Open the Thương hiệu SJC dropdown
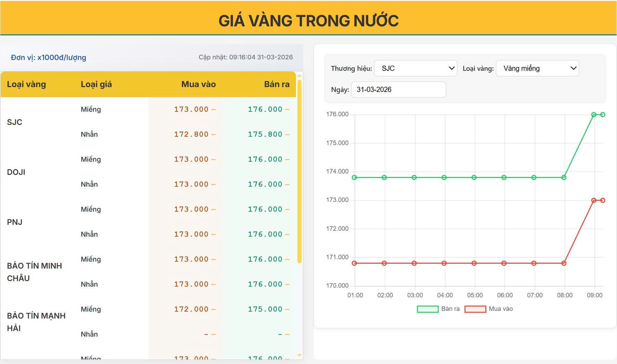 [415, 68]
